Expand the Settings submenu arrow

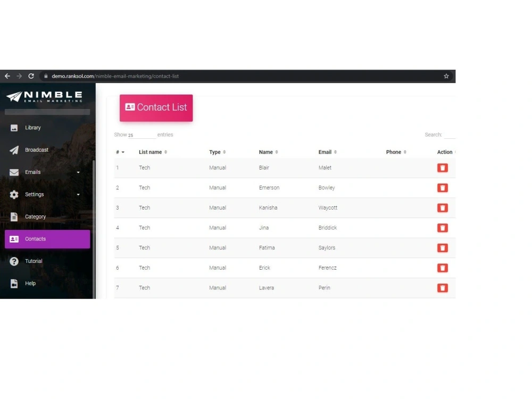(78, 195)
